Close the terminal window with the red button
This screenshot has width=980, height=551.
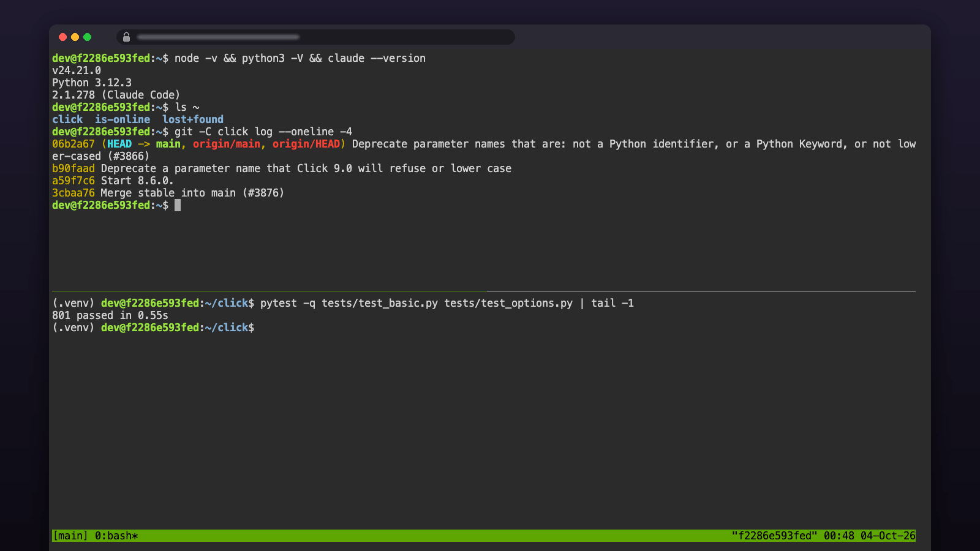click(62, 37)
